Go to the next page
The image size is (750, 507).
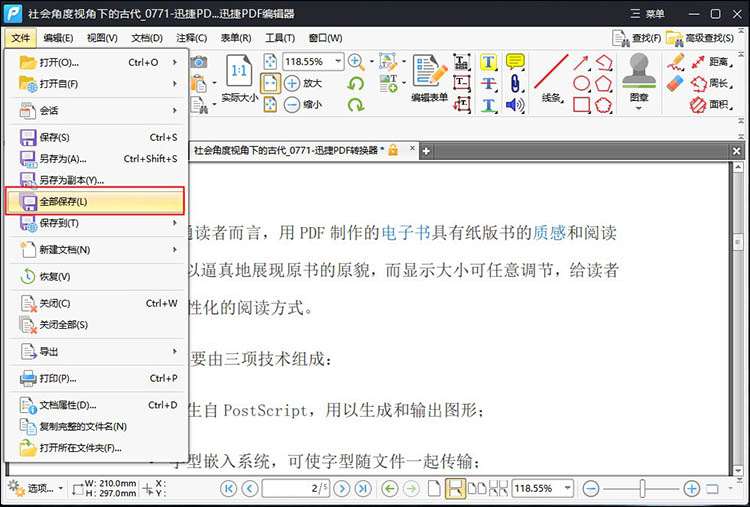tap(342, 488)
